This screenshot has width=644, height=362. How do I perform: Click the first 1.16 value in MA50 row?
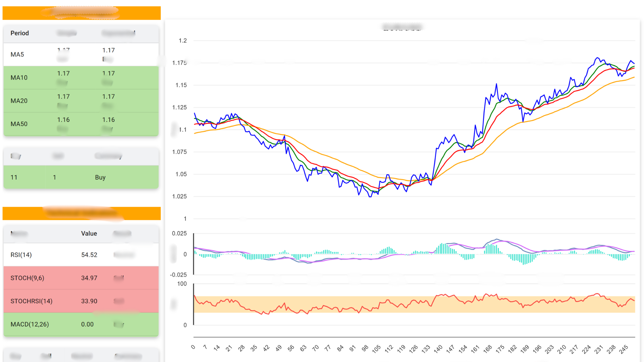(63, 120)
